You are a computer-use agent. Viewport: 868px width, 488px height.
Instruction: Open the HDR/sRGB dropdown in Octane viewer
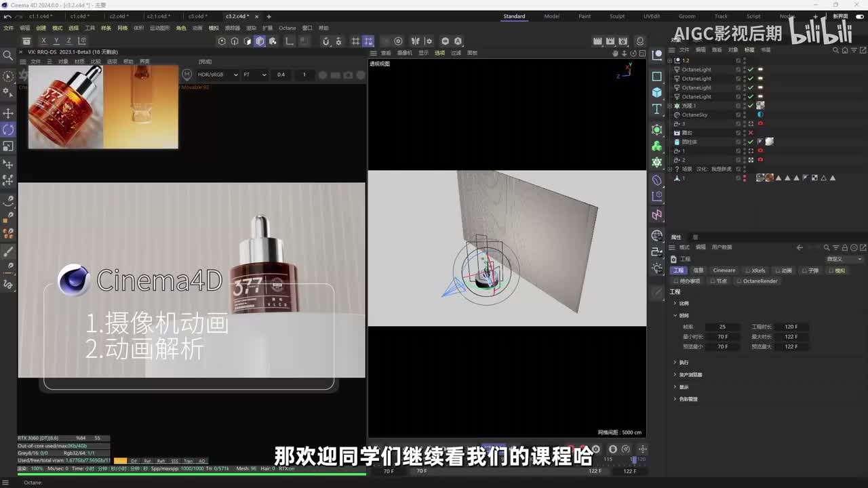coord(218,75)
